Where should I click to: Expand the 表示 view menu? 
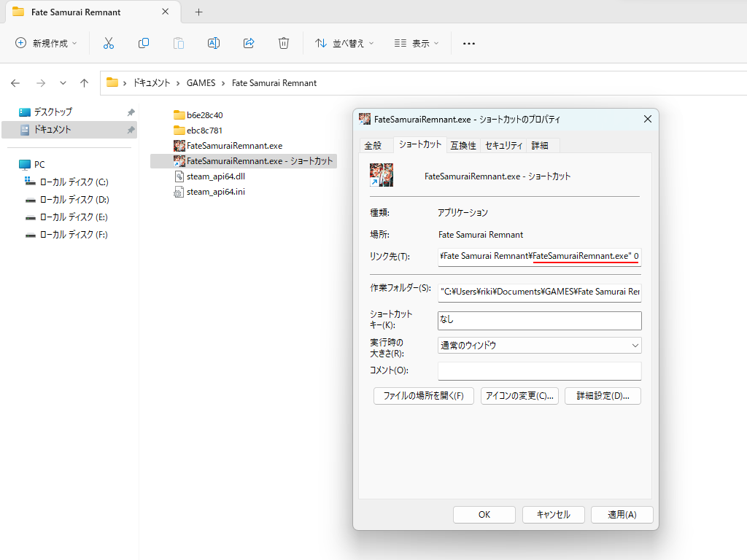[x=417, y=43]
